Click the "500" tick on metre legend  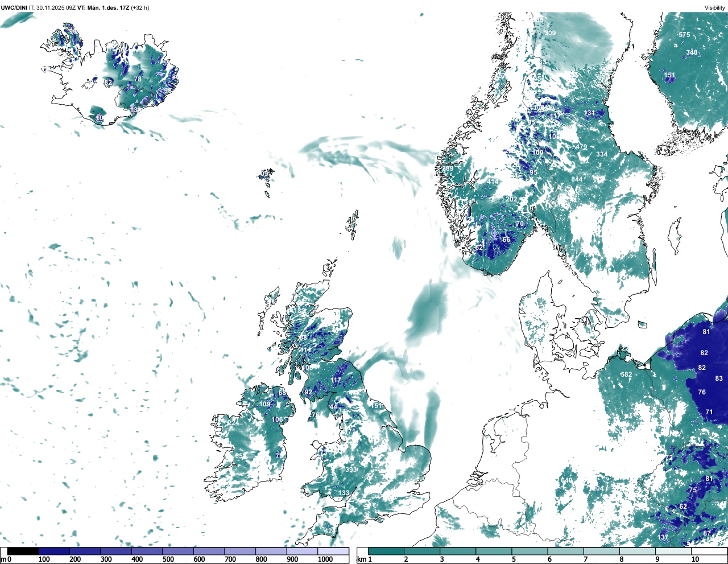pos(168,560)
